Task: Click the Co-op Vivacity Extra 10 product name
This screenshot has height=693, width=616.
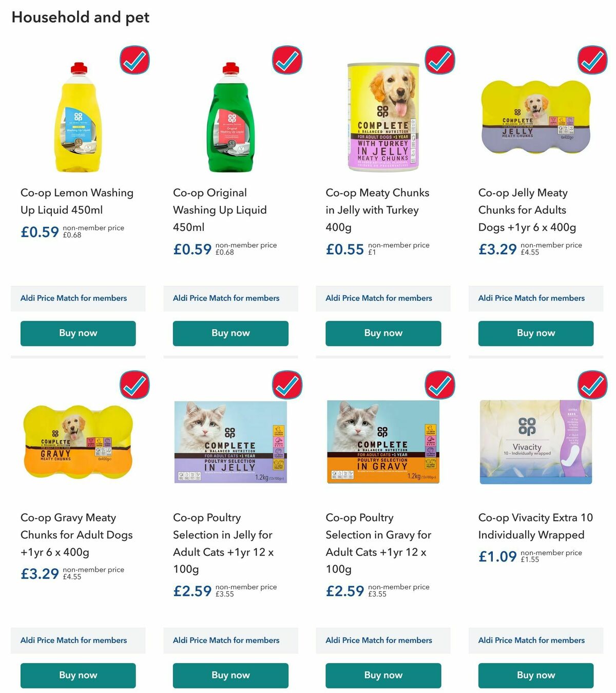Action: pos(531,526)
